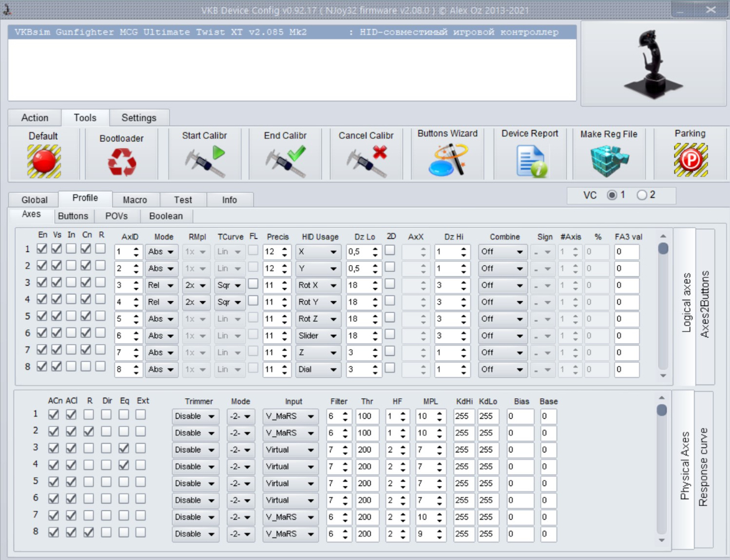Image resolution: width=730 pixels, height=560 pixels.
Task: Click the logical axes scroll-down arrow
Action: [x=663, y=376]
